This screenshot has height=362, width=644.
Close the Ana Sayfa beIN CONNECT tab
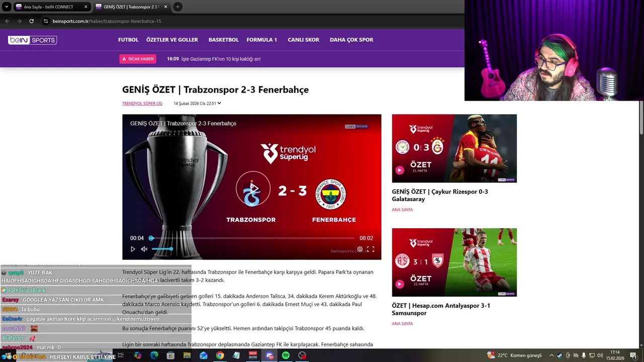pos(86,7)
